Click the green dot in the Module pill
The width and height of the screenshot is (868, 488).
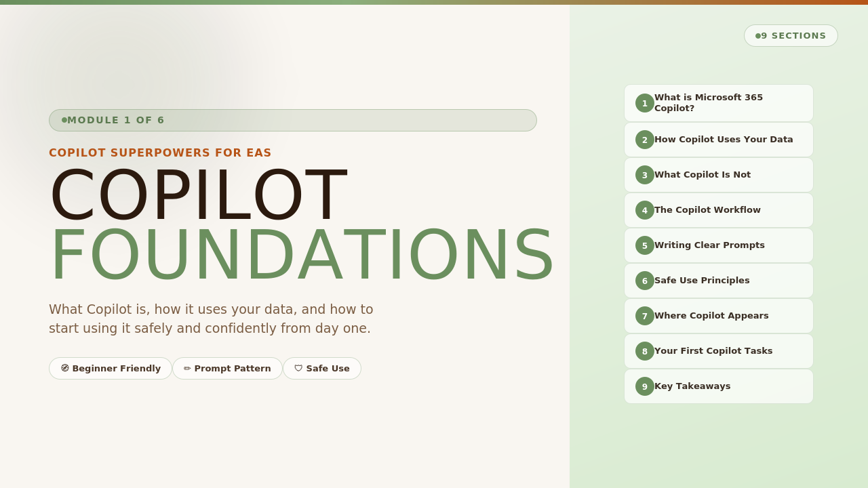coord(64,120)
